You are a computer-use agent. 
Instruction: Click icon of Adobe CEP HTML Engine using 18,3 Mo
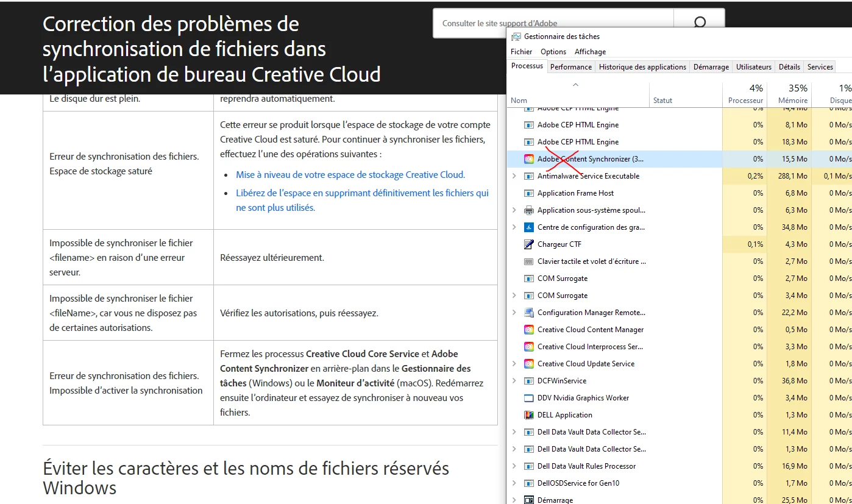click(529, 142)
